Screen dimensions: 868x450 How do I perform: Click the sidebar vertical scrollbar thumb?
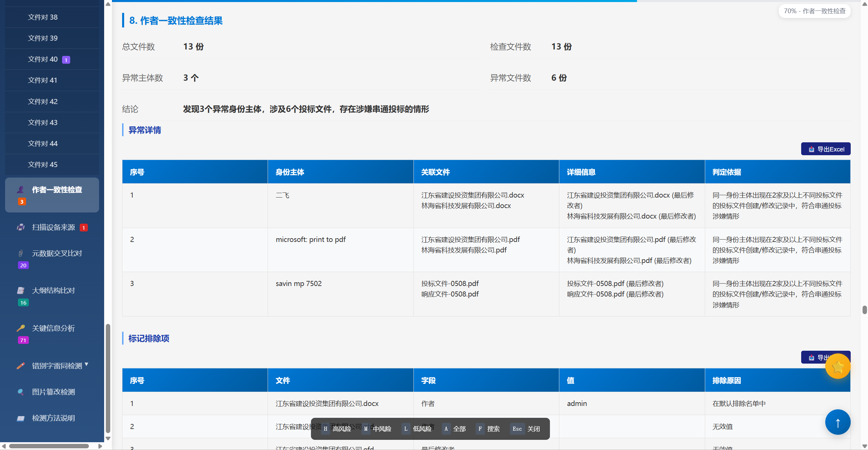point(108,379)
